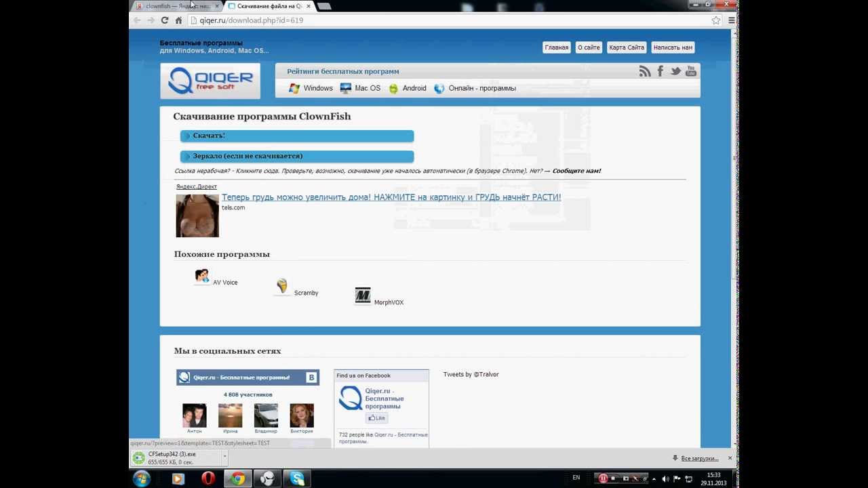Click the Все загрузки link
The height and width of the screenshot is (488, 868).
tap(699, 459)
